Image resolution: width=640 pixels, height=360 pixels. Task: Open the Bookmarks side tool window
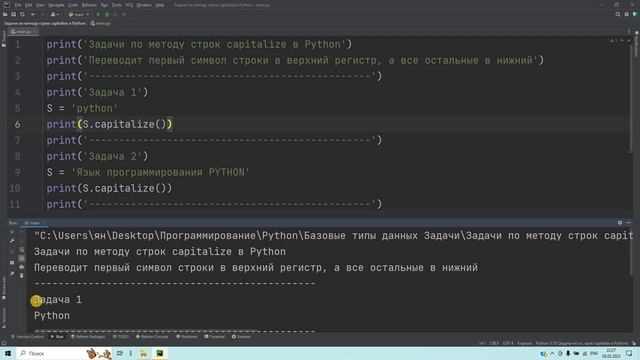click(x=4, y=288)
